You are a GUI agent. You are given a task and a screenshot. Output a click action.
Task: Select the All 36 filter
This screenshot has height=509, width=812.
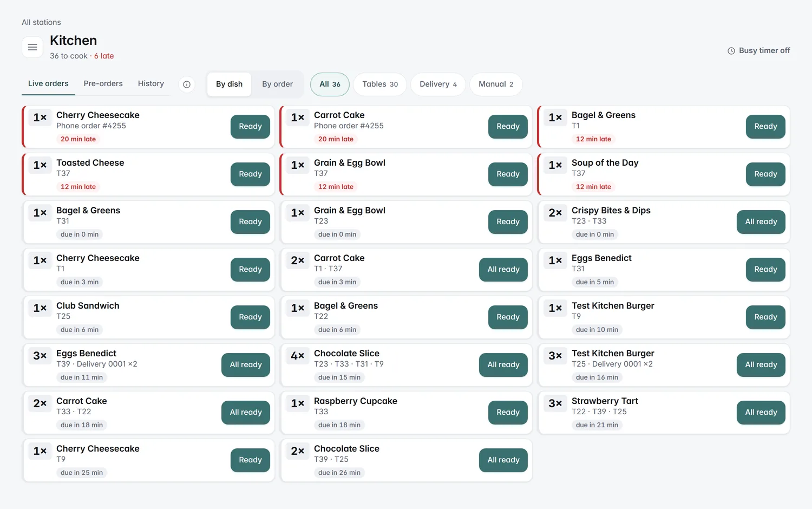pos(330,84)
